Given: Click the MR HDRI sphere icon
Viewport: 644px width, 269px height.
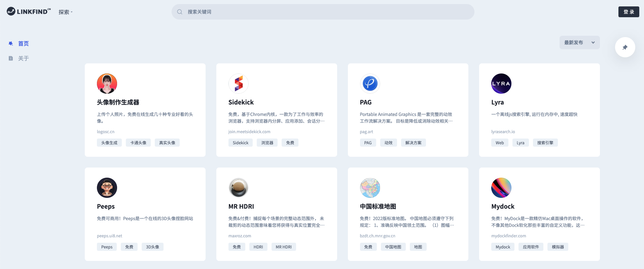Looking at the screenshot, I should 239,188.
